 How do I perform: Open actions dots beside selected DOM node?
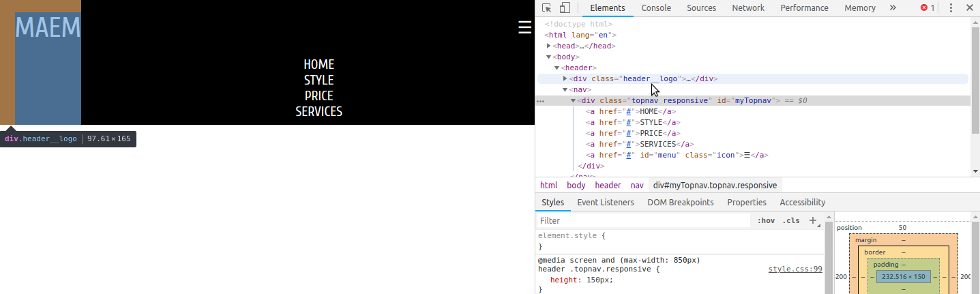540,101
